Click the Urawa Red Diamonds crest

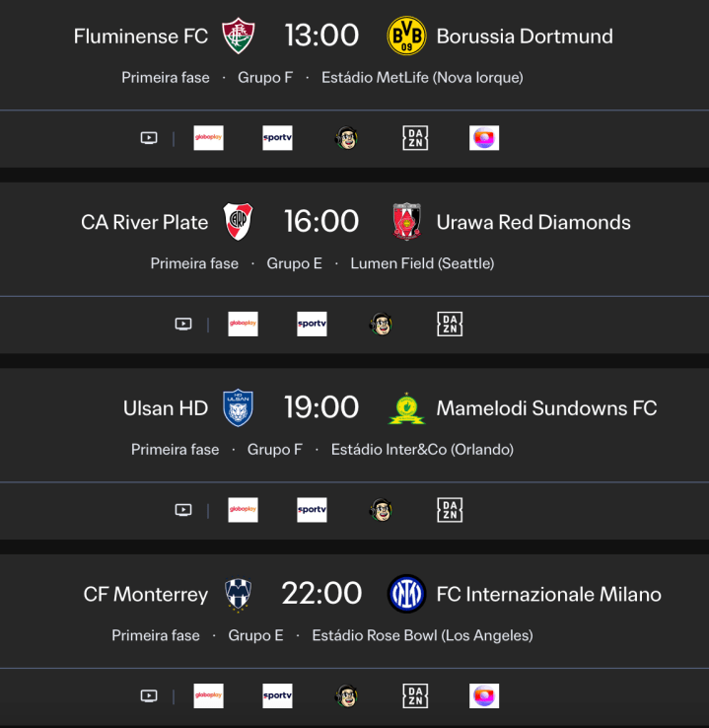(x=406, y=222)
